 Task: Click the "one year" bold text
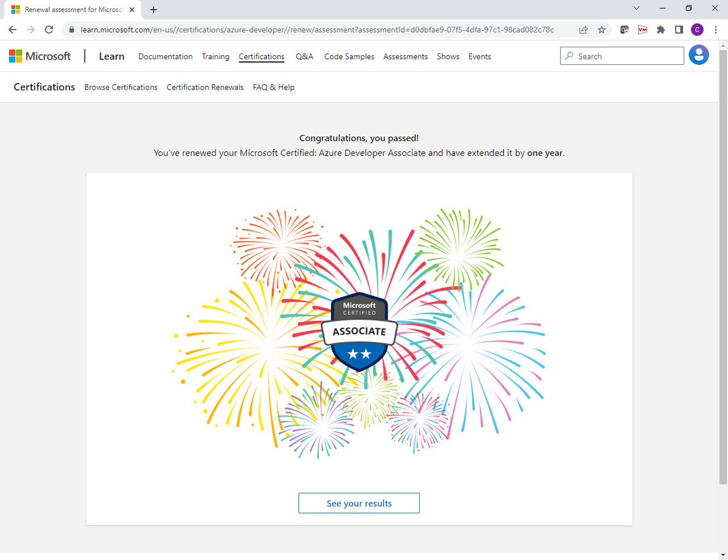click(x=545, y=153)
